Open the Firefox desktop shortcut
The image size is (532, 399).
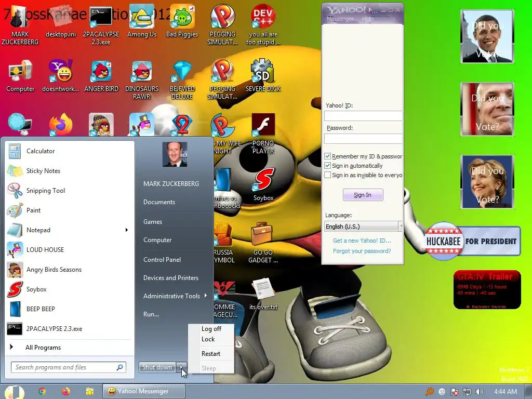[61, 125]
